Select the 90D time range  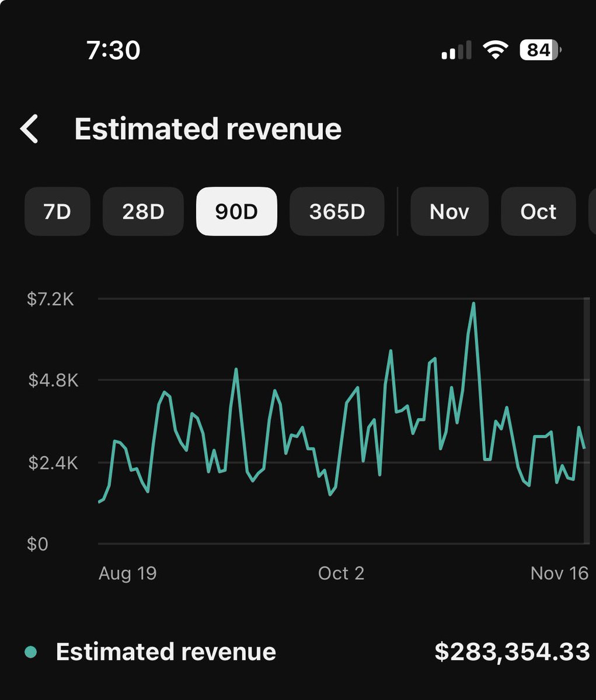236,211
